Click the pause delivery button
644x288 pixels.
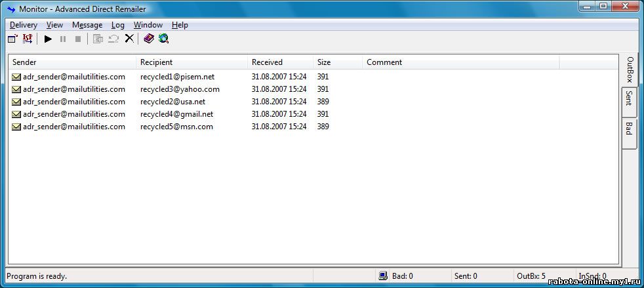[63, 39]
